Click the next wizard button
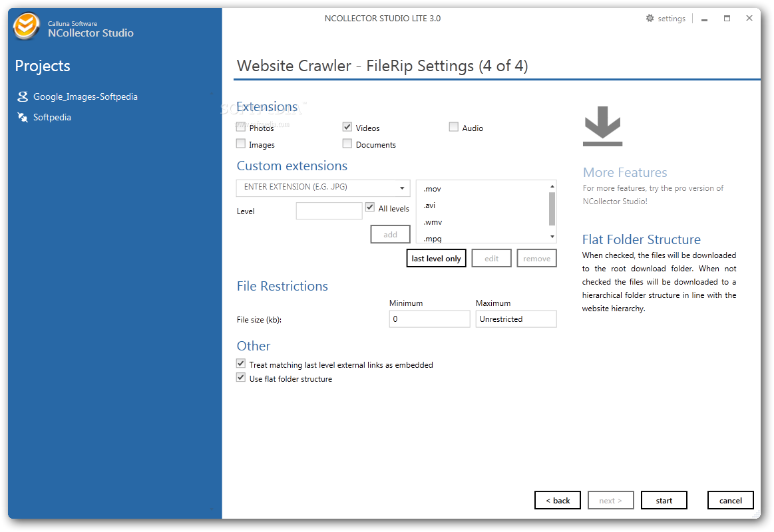 click(610, 501)
